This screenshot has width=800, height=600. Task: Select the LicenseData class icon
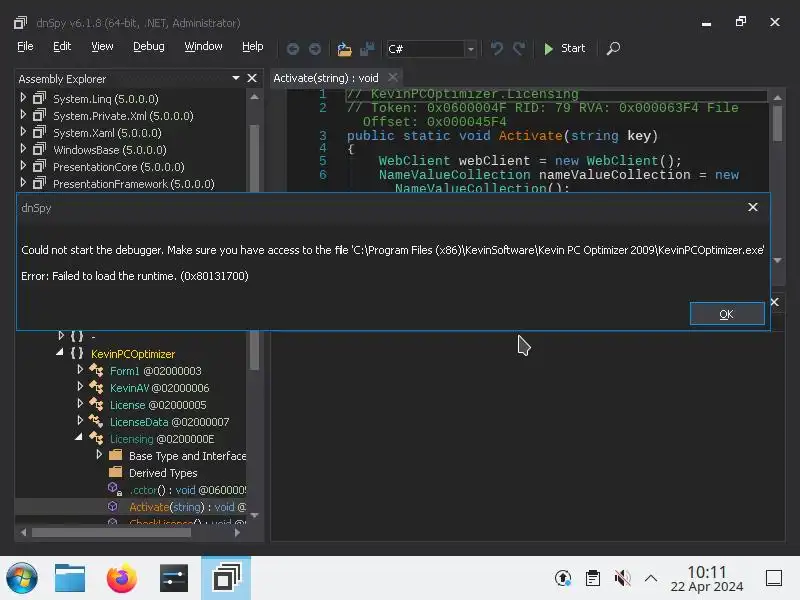coord(96,421)
